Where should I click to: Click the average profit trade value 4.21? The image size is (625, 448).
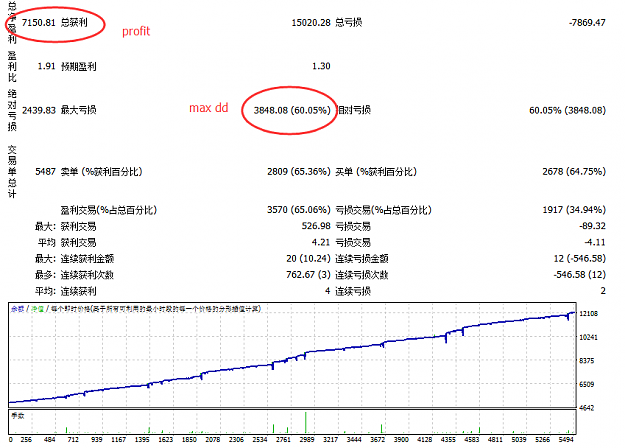click(321, 242)
